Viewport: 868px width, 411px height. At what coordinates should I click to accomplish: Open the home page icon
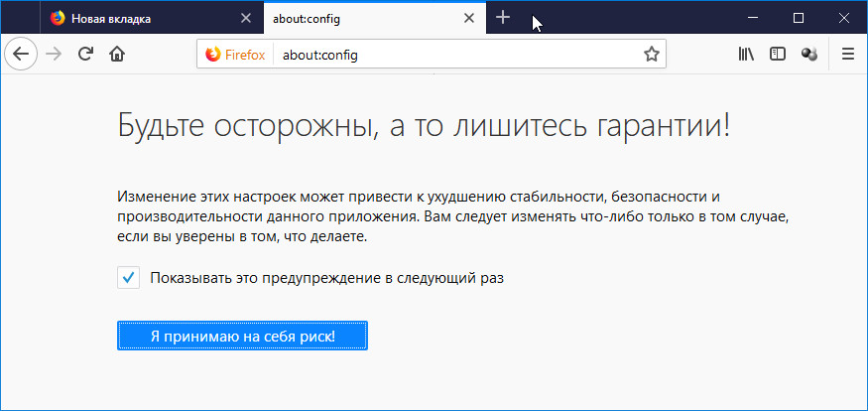pos(117,55)
